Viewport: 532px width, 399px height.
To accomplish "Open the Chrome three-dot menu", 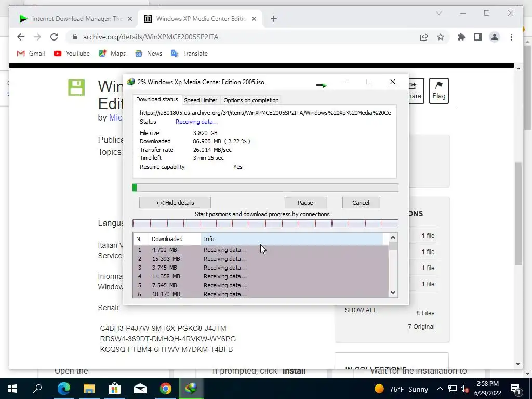I will click(x=511, y=37).
